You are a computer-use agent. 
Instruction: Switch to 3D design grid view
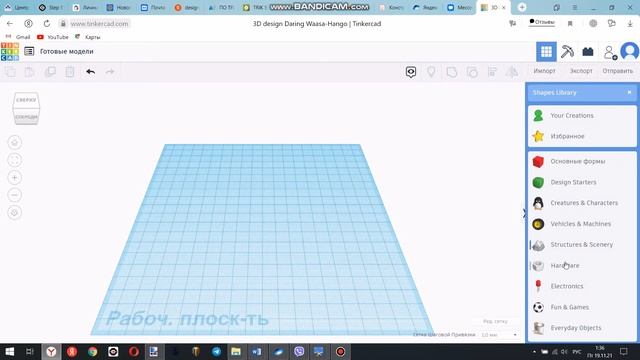(x=546, y=52)
